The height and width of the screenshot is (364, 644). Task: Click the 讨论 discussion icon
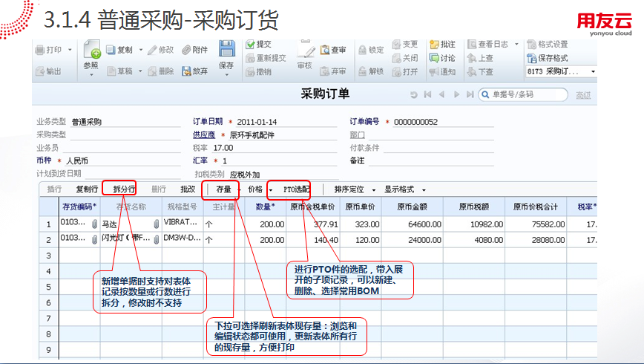(434, 58)
